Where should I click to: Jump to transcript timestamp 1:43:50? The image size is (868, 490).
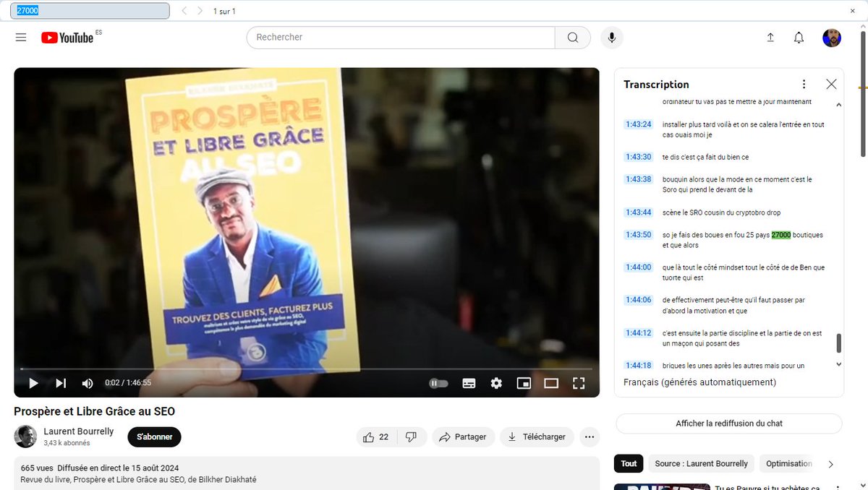click(x=639, y=235)
